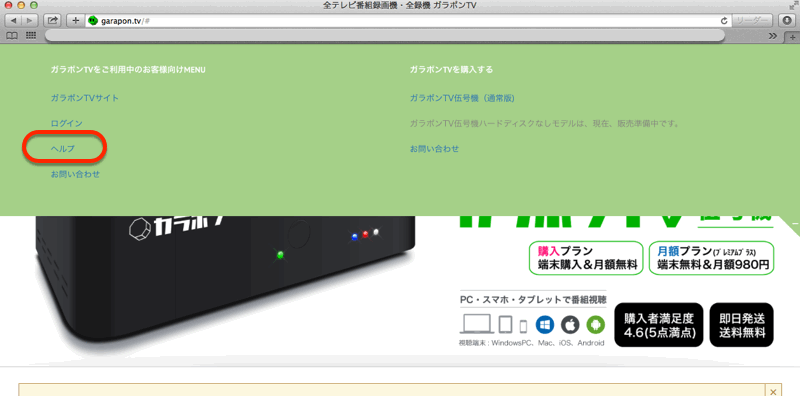Open the Reading List book icon
The height and width of the screenshot is (396, 800).
click(x=11, y=35)
